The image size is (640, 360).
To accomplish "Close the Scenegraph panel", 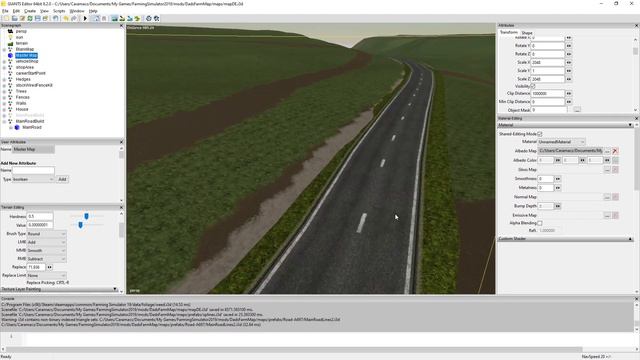I will 121,26.
